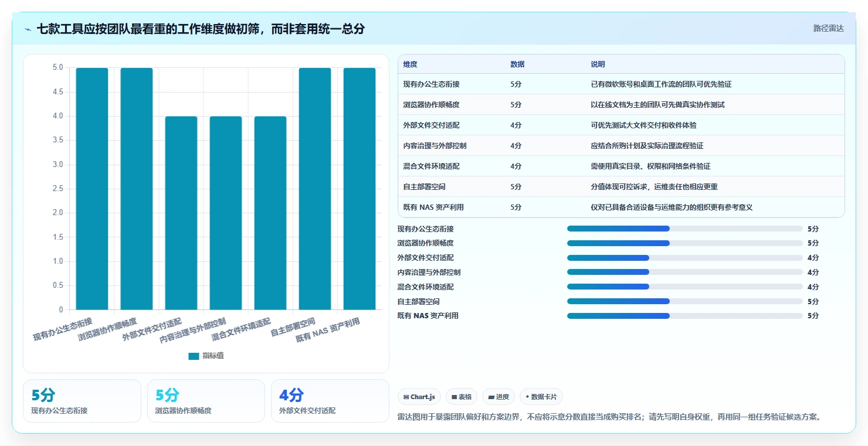Viewport: 868px width, 446px height.
Task: Click the 现有办公生态衔接 progress bar
Action: pyautogui.click(x=684, y=229)
